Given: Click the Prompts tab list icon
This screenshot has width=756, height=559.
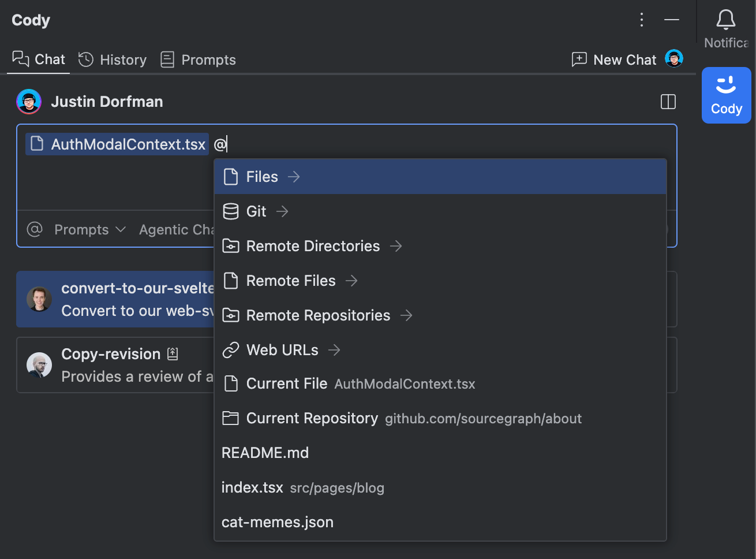Looking at the screenshot, I should pyautogui.click(x=167, y=59).
